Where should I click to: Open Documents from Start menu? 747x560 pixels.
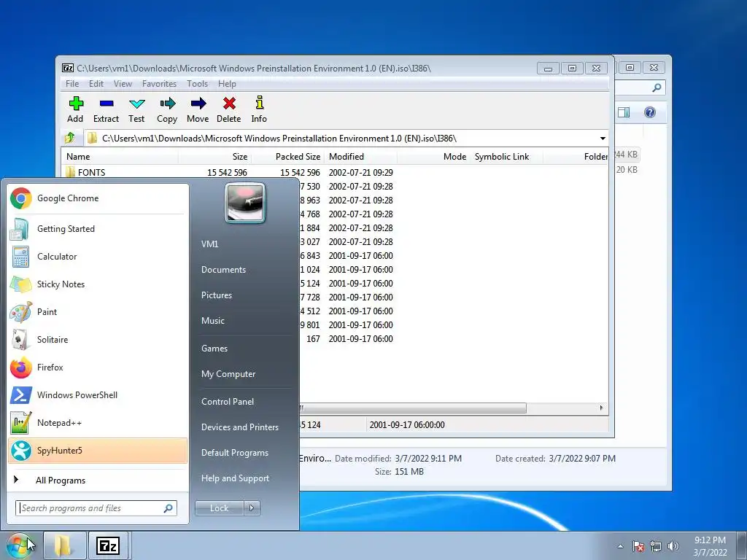coord(223,270)
